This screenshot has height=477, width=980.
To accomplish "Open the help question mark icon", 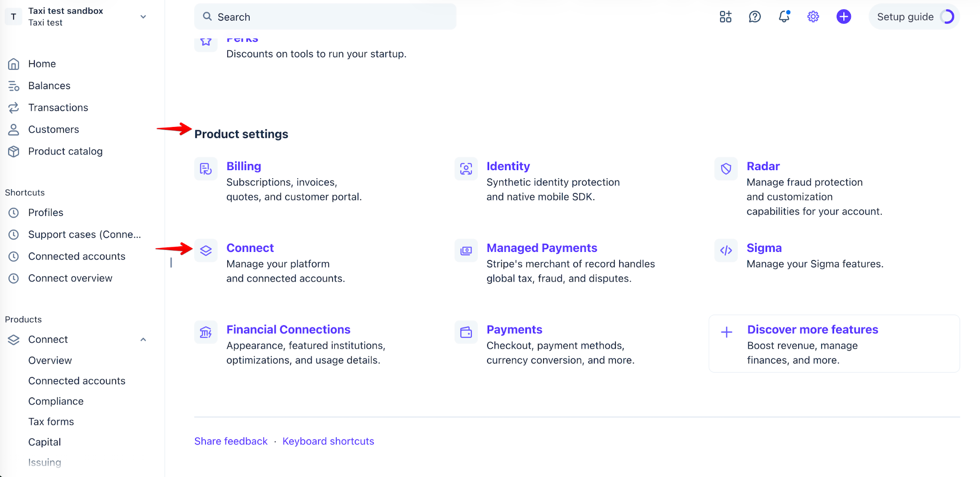I will pos(755,17).
